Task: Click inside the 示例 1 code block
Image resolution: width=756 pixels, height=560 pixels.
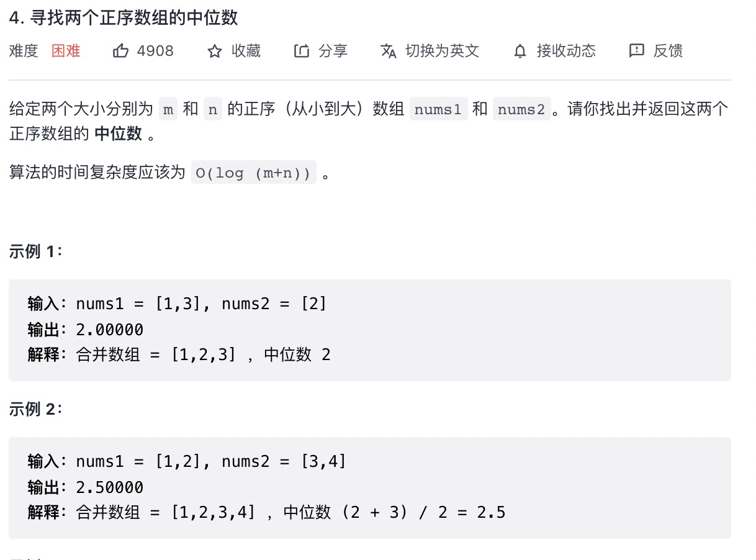Action: pos(370,330)
